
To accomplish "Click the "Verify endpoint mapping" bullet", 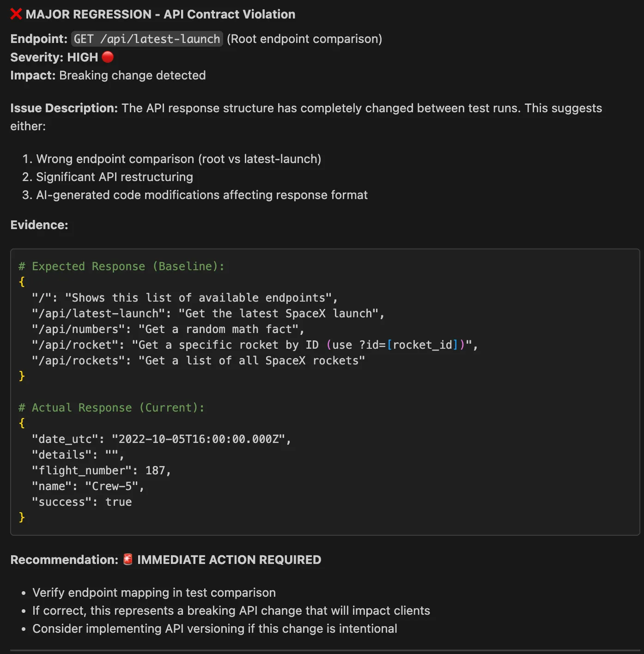I will pos(154,593).
